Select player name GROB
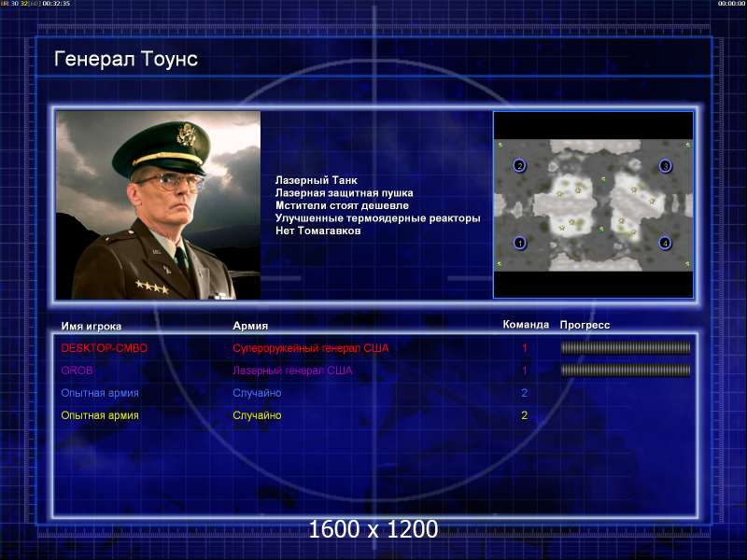The height and width of the screenshot is (560, 747). [x=77, y=371]
